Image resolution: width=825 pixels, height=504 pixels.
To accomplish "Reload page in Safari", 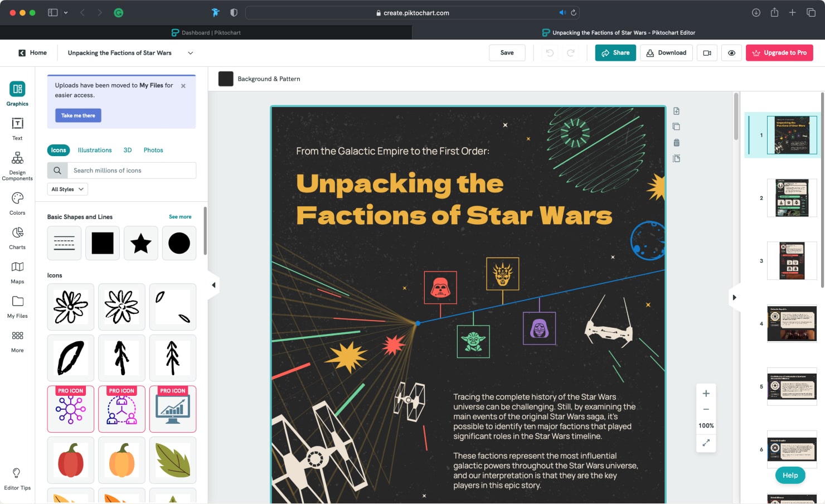I will point(574,12).
